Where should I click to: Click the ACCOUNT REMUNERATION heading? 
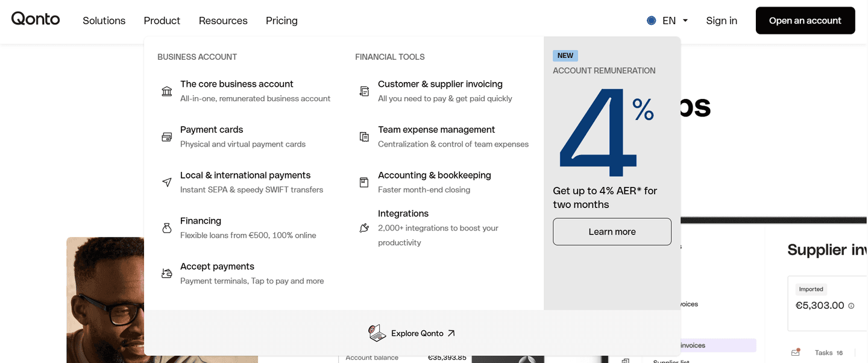pyautogui.click(x=604, y=71)
